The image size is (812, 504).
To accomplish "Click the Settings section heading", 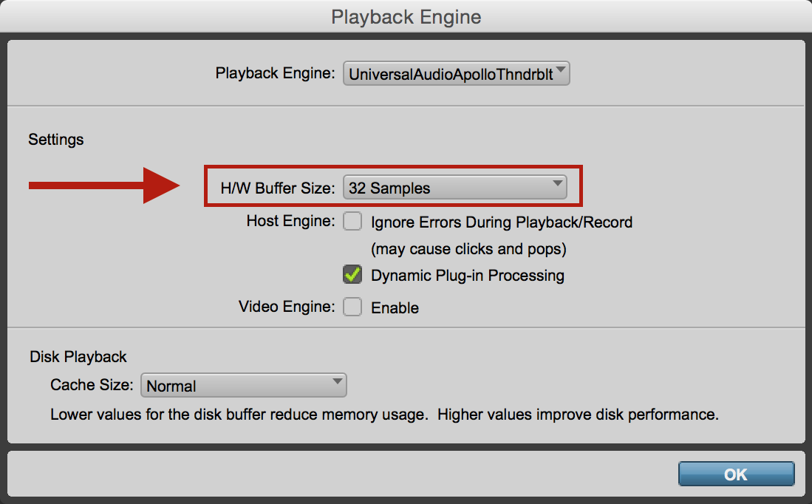I will tap(56, 139).
